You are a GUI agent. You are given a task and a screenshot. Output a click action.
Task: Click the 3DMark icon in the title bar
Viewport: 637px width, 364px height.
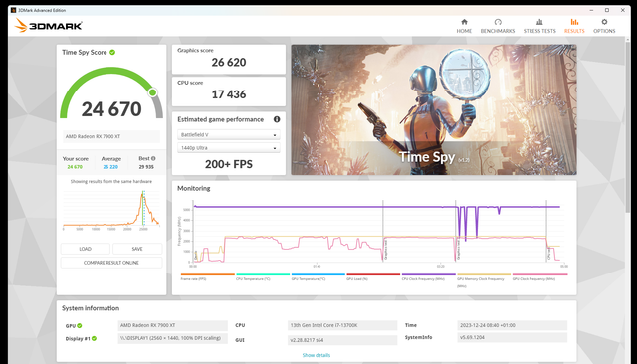click(13, 10)
